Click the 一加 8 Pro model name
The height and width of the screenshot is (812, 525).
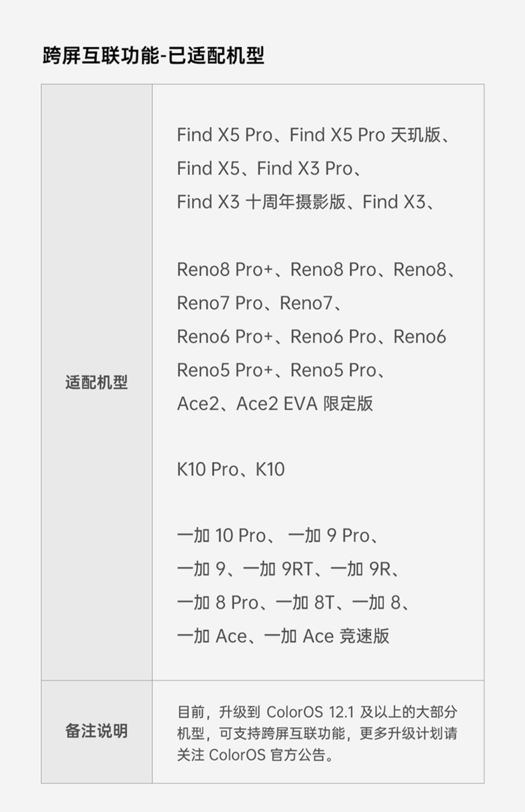tap(217, 603)
